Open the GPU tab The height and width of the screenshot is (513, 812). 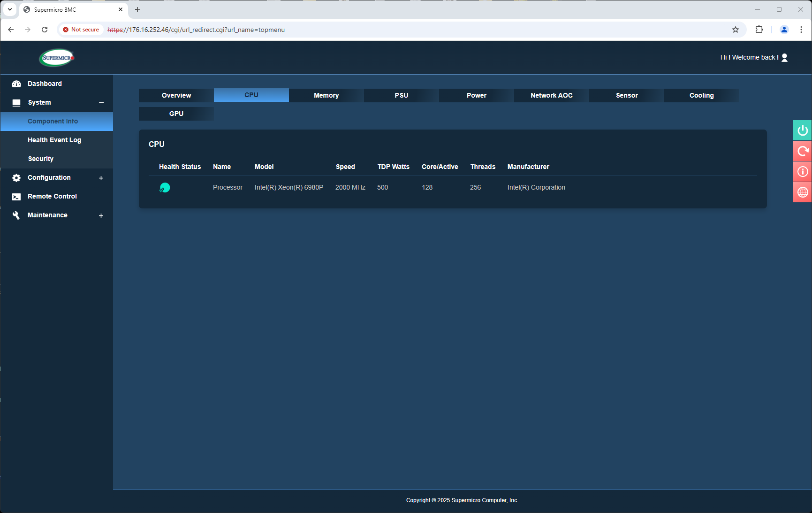coord(176,114)
